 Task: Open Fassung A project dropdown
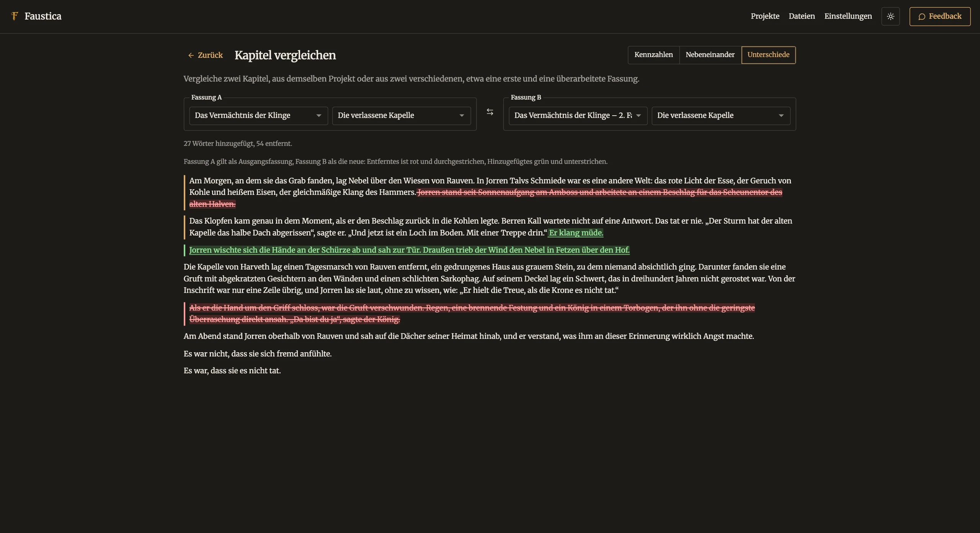pyautogui.click(x=258, y=116)
